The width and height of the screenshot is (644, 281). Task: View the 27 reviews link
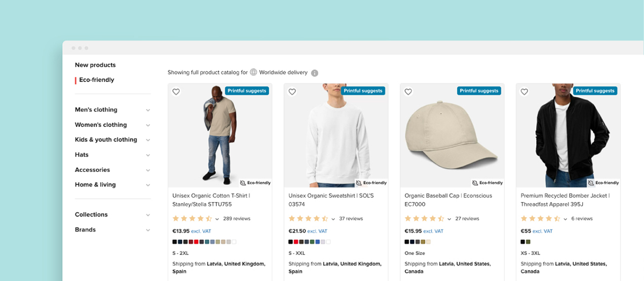tap(467, 219)
